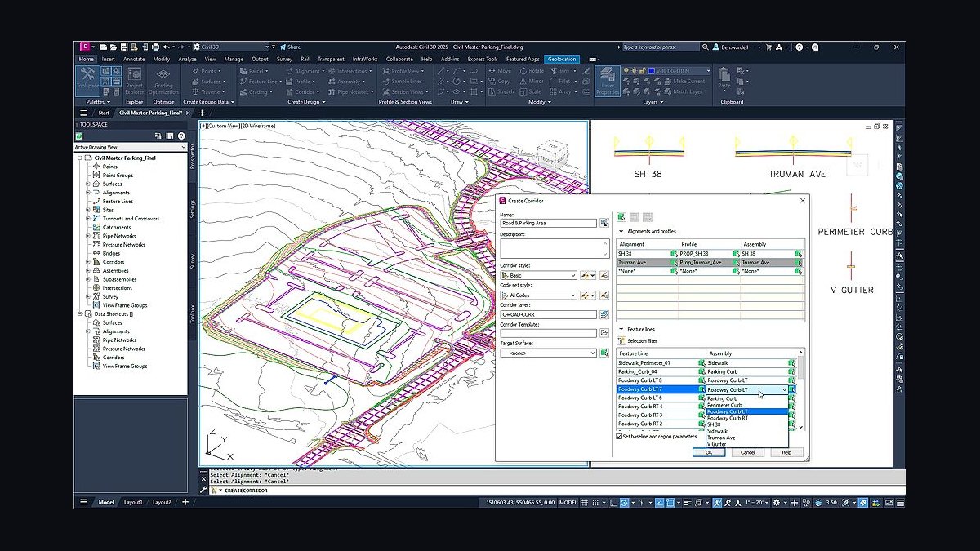Viewport: 980px width, 551px height.
Task: Open the file tabs hamburger menu
Action: (83, 113)
